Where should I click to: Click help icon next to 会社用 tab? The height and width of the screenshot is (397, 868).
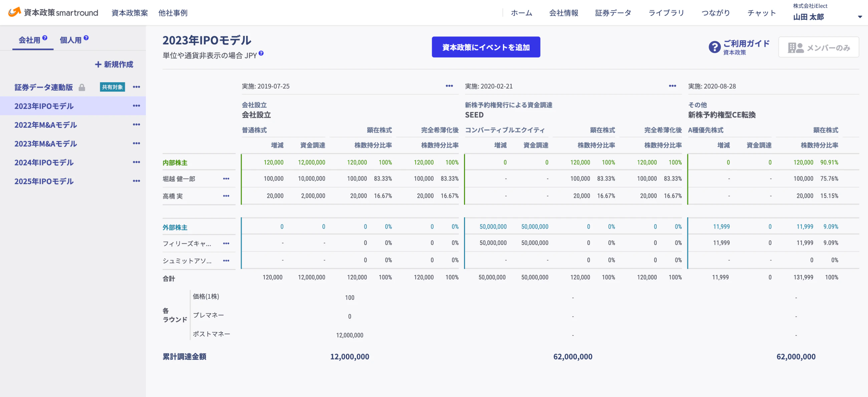pos(45,38)
